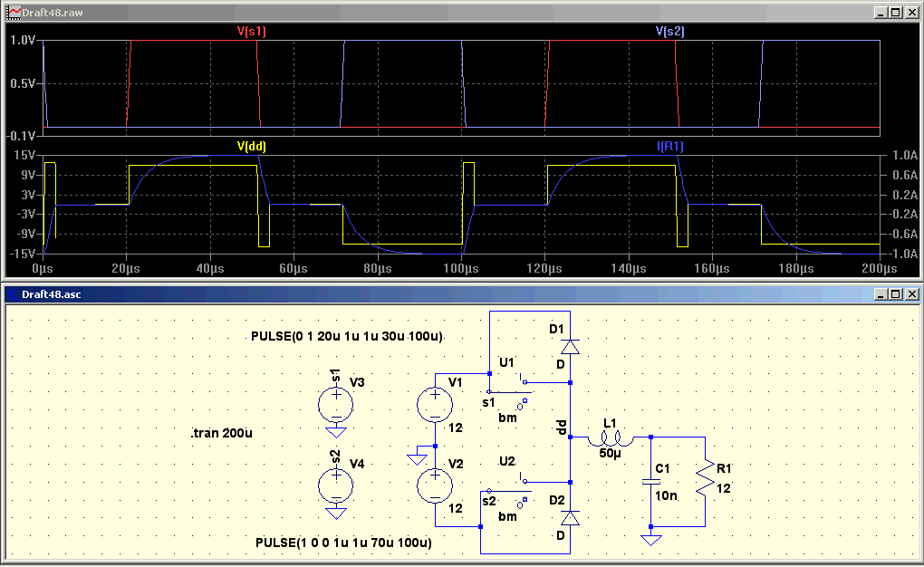The width and height of the screenshot is (924, 567).
Task: Click the 12 value of resistor R1
Action: tap(723, 488)
